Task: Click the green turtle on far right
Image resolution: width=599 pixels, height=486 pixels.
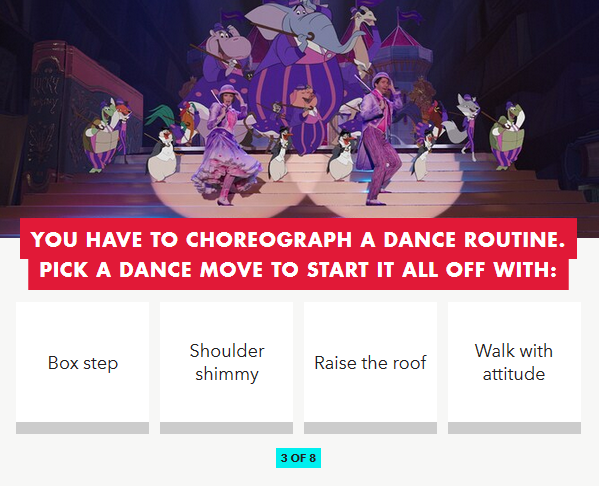Action: [x=507, y=136]
